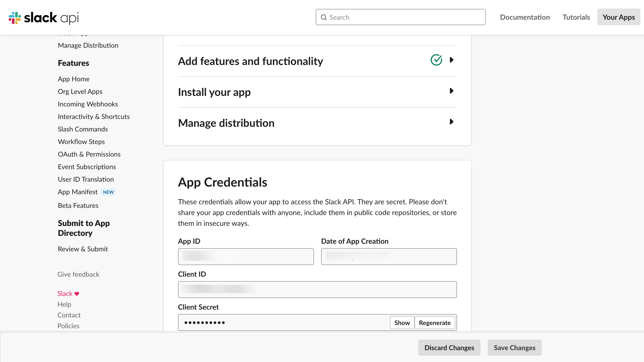Click the heart icon next to Slack
This screenshot has width=644, height=362.
pyautogui.click(x=77, y=294)
